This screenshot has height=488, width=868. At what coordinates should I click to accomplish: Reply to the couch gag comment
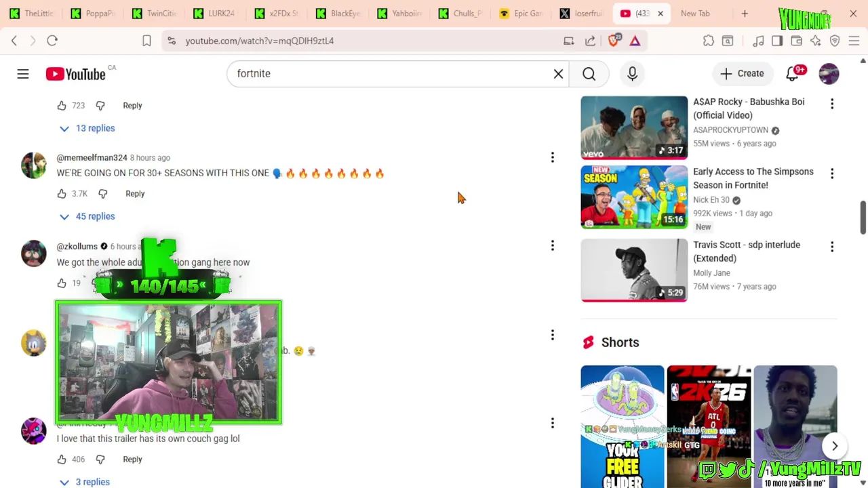[x=132, y=460]
